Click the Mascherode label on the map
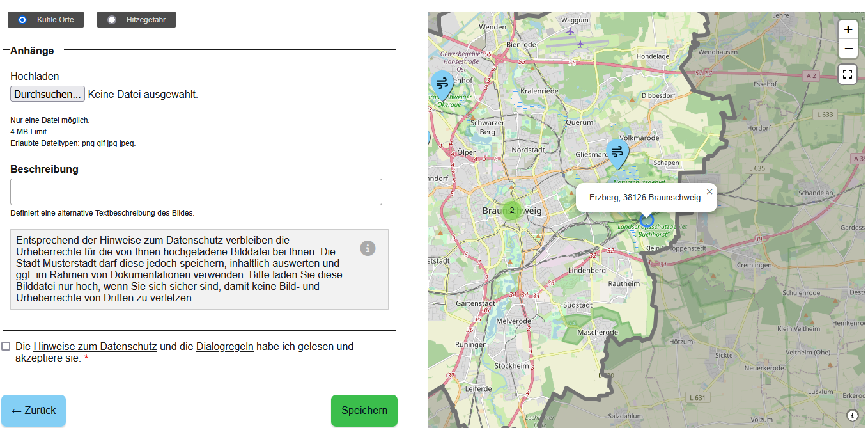868x437 pixels. click(x=598, y=333)
